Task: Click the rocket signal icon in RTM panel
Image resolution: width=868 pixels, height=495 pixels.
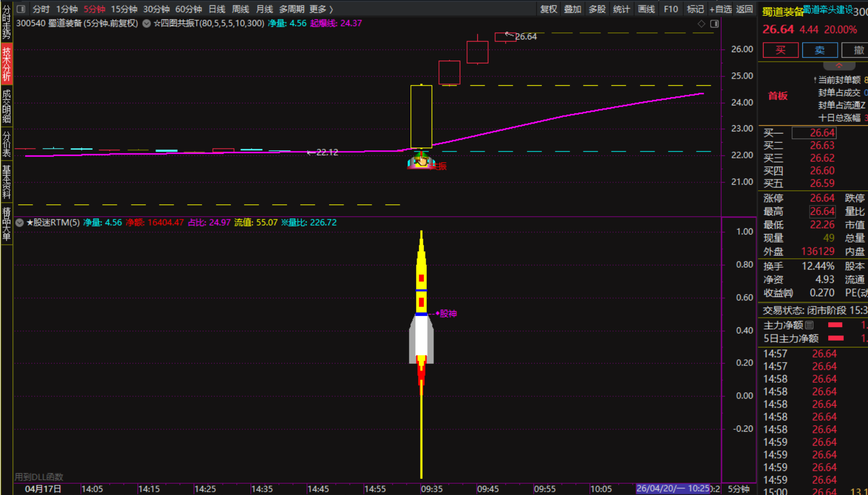Action: 421,314
